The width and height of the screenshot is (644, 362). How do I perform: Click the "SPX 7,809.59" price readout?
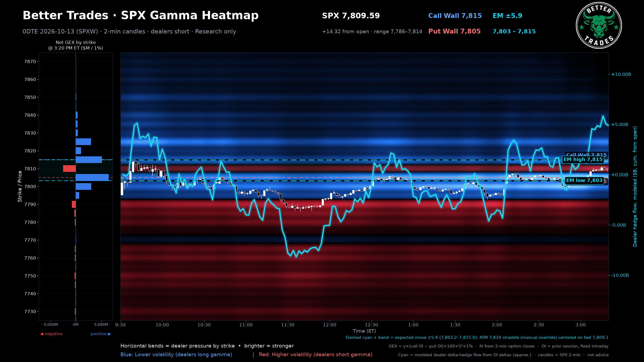351,16
